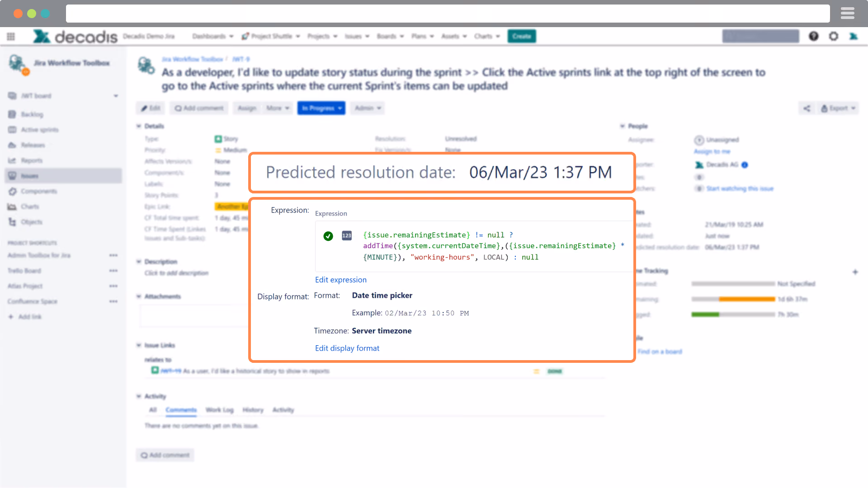The image size is (868, 488).
Task: Click the Edit issue button
Action: pos(151,108)
